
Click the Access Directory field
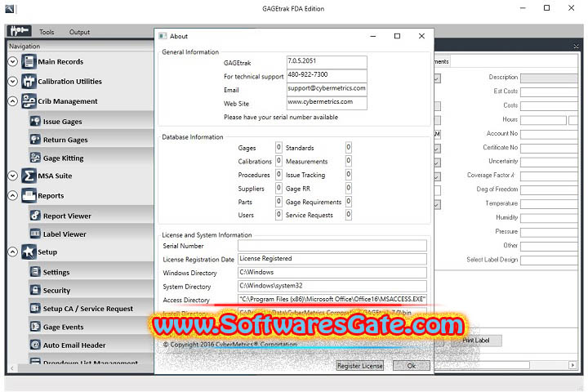tap(332, 300)
